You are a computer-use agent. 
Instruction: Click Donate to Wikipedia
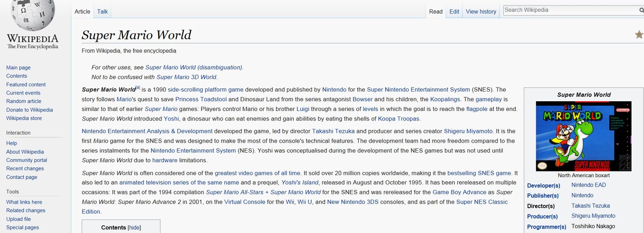[x=29, y=110]
